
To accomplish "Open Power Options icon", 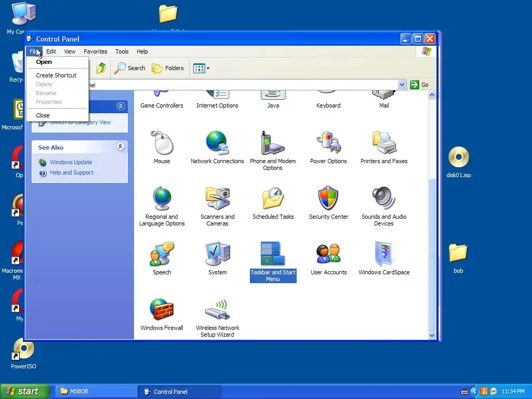I will click(328, 143).
